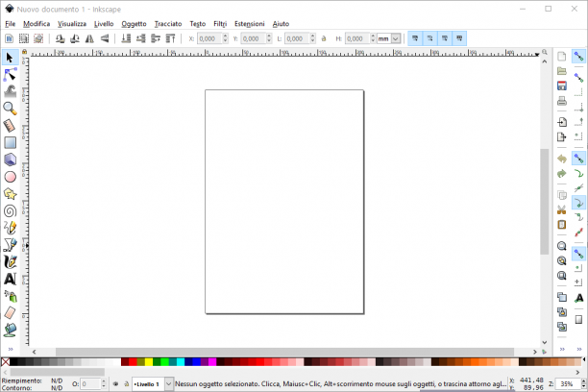This screenshot has height=392, width=588.
Task: Select the Selector arrow tool
Action: pyautogui.click(x=10, y=58)
